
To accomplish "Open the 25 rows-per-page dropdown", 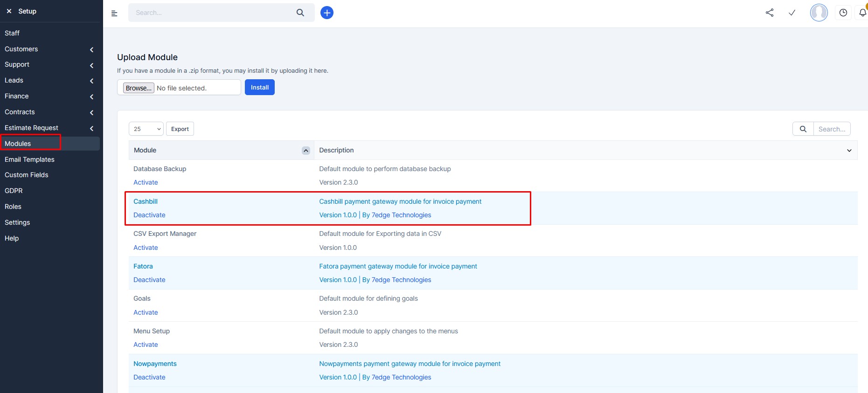I will coord(146,129).
